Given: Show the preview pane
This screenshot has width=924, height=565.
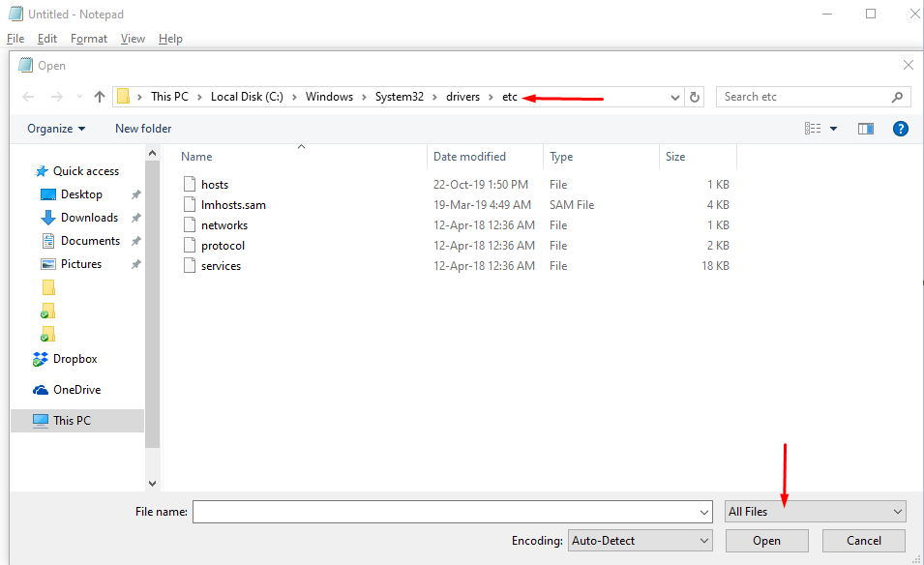Looking at the screenshot, I should click(865, 128).
